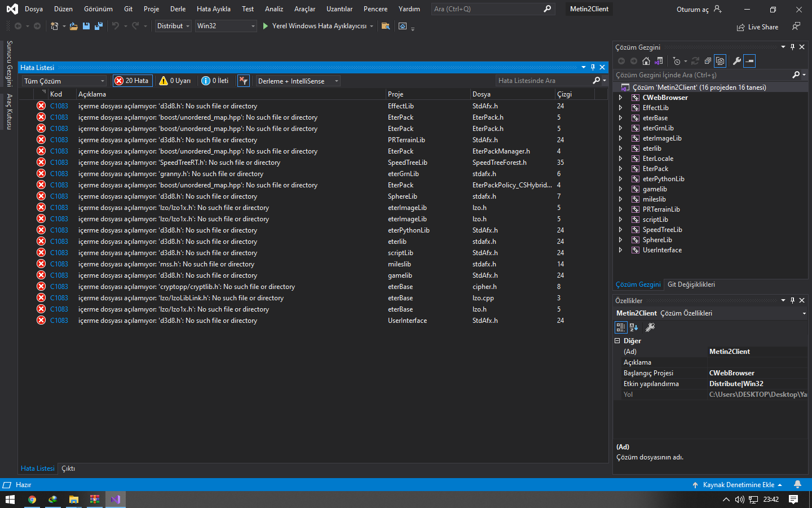Expand the UserInterface project node
812x508 pixels.
pyautogui.click(x=620, y=250)
